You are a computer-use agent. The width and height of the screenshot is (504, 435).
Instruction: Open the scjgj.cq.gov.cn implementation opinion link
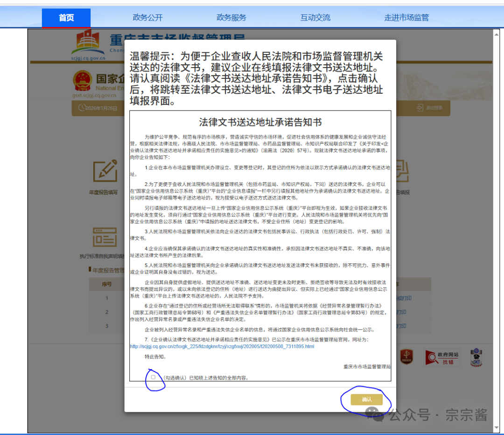point(222,346)
